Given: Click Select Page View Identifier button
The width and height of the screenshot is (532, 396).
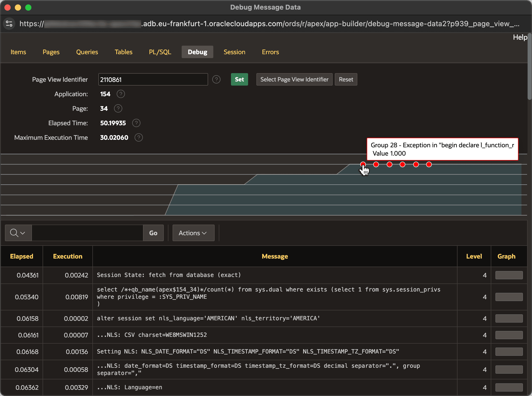Looking at the screenshot, I should (294, 79).
